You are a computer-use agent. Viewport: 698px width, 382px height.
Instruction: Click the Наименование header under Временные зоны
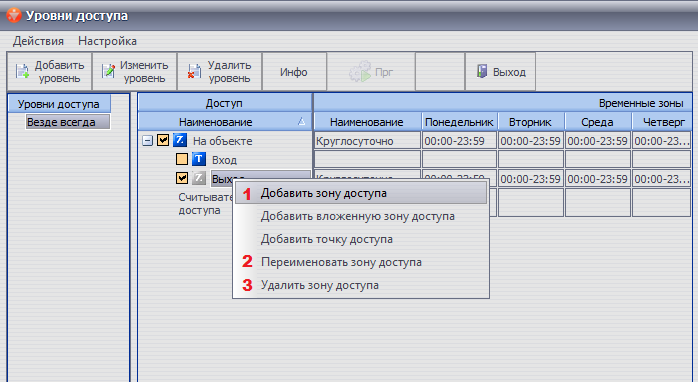367,122
